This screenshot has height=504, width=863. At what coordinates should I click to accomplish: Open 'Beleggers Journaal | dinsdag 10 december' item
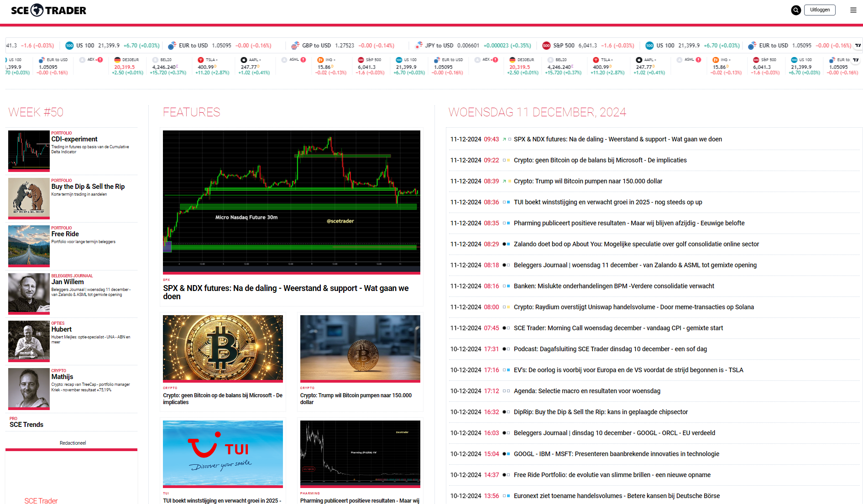(614, 433)
